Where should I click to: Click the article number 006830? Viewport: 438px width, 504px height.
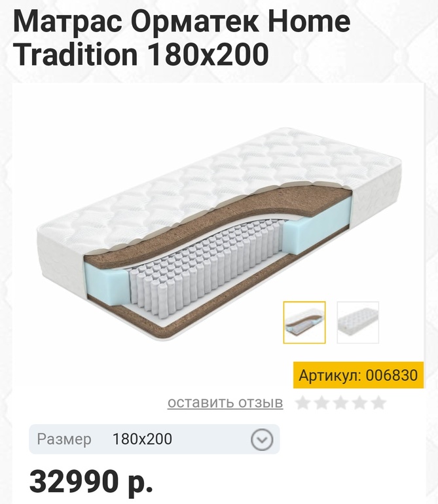pyautogui.click(x=392, y=375)
